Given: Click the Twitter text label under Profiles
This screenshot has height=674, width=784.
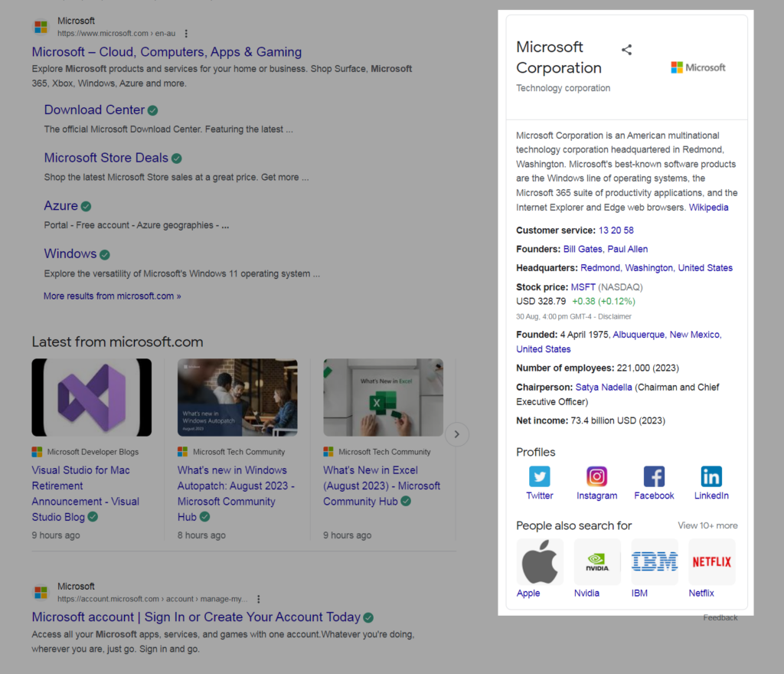Looking at the screenshot, I should point(540,496).
